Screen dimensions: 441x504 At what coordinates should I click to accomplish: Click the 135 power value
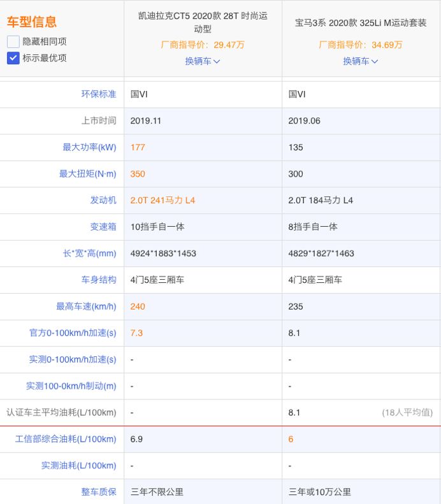tap(296, 147)
